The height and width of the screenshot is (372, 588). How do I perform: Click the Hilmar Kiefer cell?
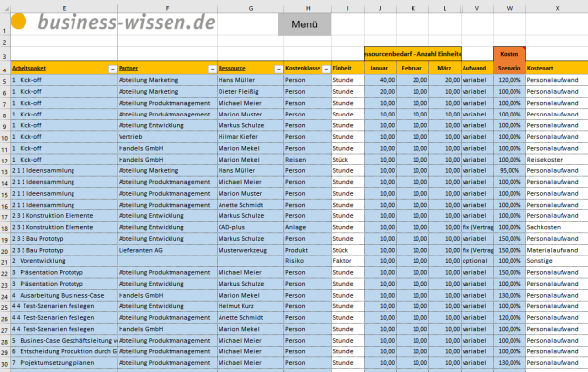pos(251,137)
